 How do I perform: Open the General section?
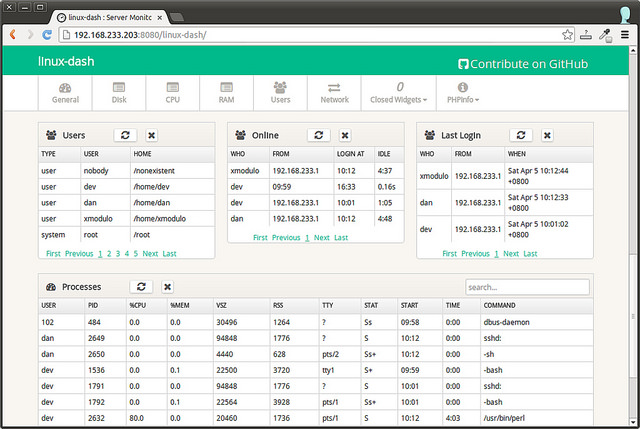pyautogui.click(x=65, y=93)
